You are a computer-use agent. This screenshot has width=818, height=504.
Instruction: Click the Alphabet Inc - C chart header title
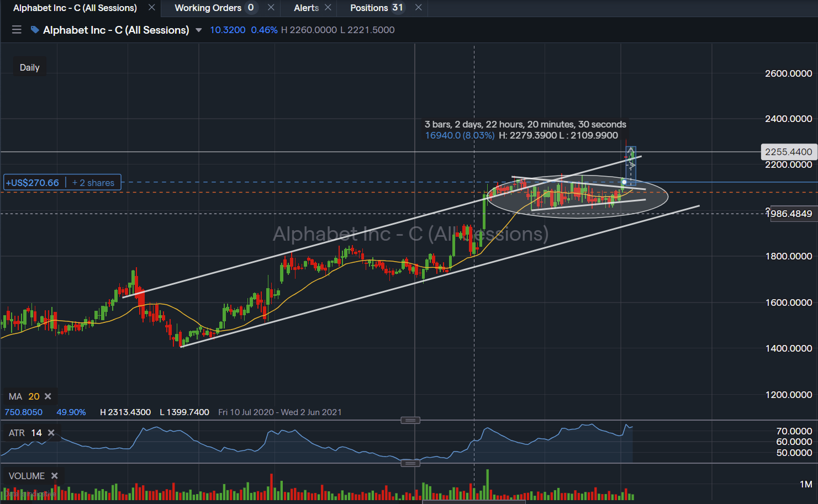point(116,30)
